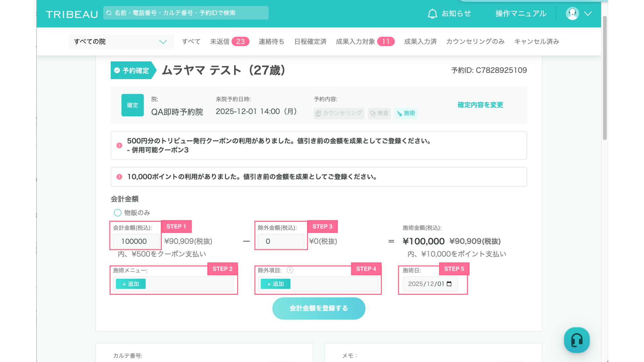Expand the すべての院 clinic dropdown
The height and width of the screenshot is (362, 644).
tap(121, 42)
